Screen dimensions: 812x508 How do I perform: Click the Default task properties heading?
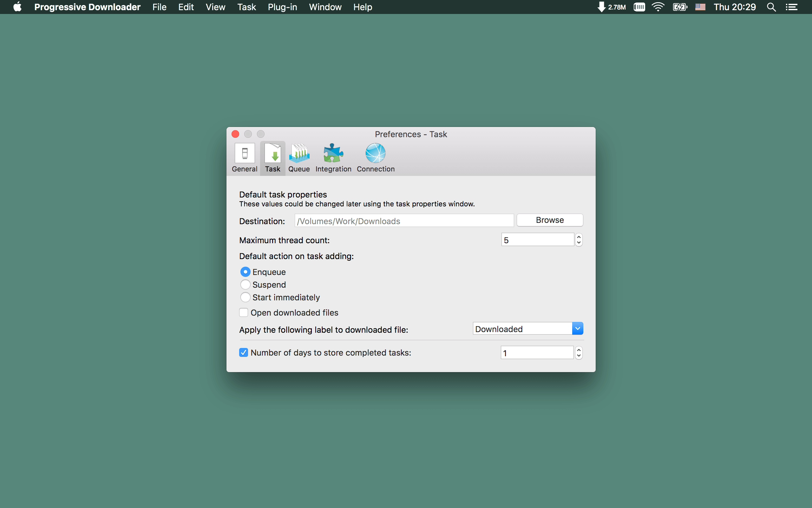(x=283, y=195)
